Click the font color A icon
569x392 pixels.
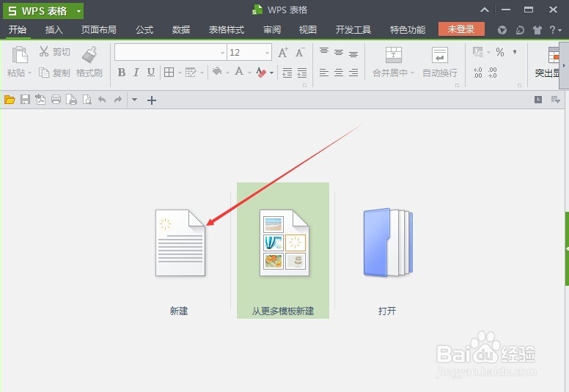[239, 71]
